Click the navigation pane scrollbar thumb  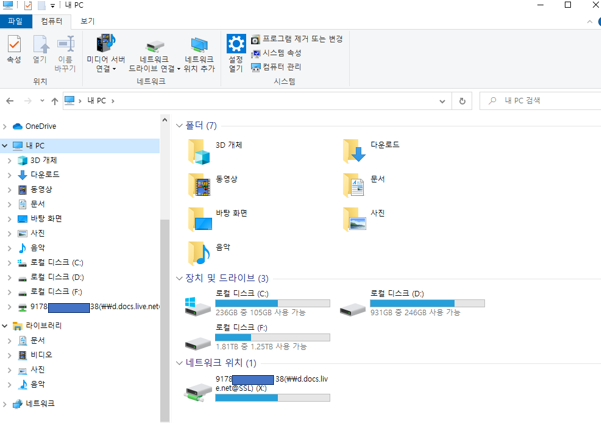[164, 321]
